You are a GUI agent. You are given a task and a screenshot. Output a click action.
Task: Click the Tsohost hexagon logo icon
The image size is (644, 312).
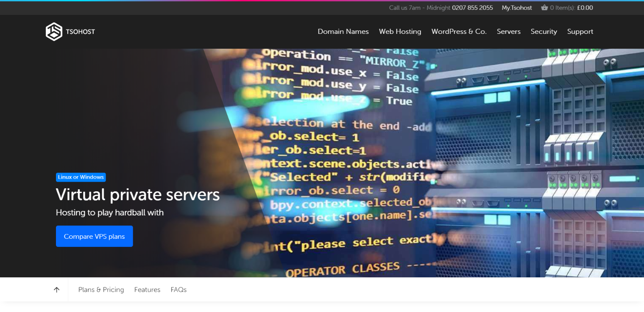click(x=54, y=32)
